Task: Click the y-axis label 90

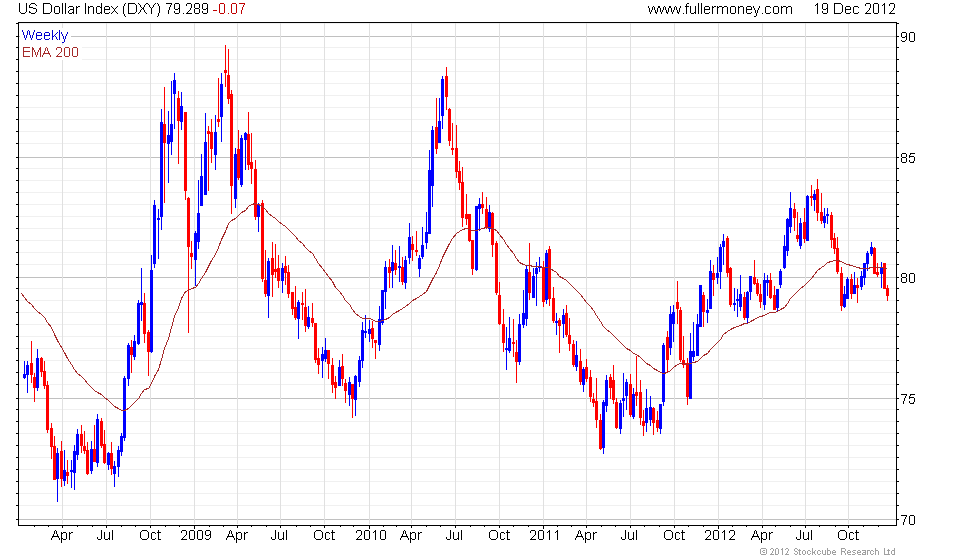Action: [x=908, y=37]
